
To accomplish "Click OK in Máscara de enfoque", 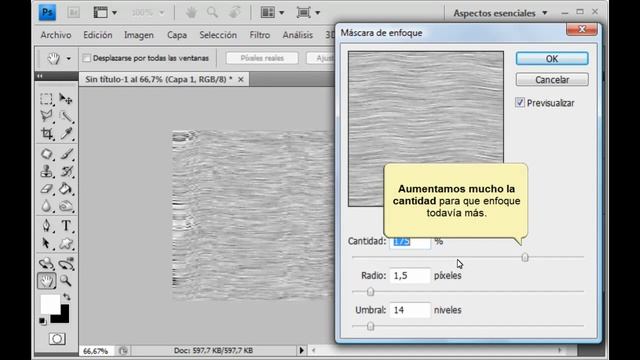I will coord(552,59).
